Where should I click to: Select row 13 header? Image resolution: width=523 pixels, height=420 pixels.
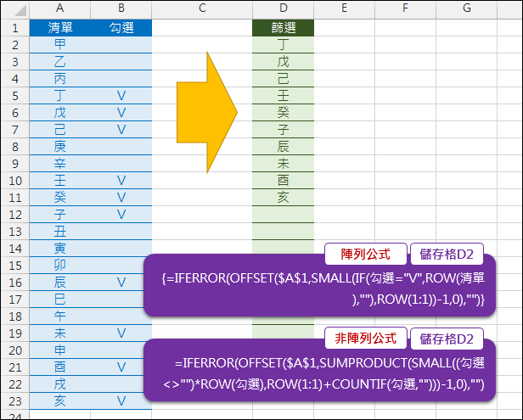click(x=15, y=232)
